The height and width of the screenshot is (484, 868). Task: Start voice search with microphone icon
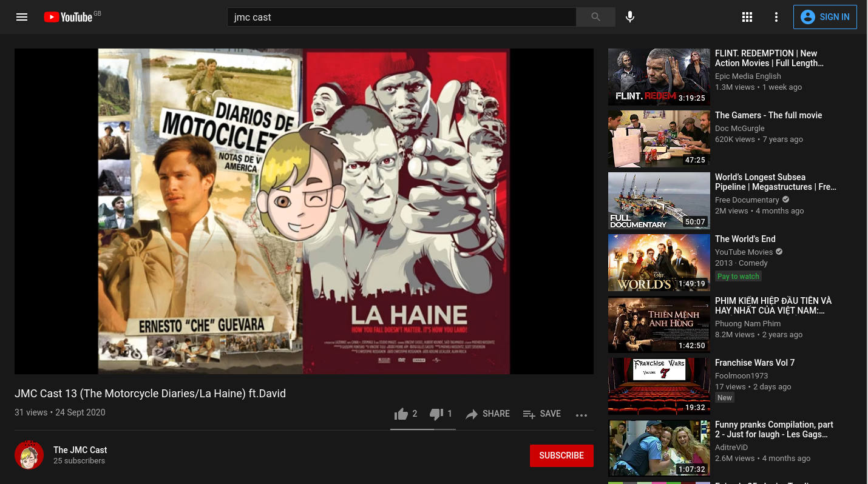tap(630, 17)
